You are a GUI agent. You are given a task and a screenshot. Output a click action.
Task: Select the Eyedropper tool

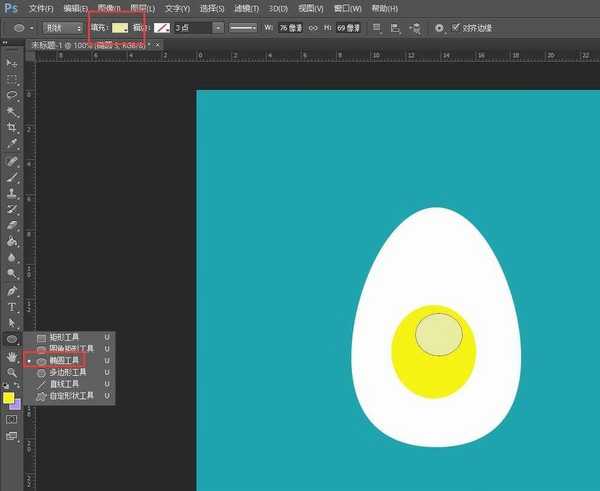[x=12, y=144]
